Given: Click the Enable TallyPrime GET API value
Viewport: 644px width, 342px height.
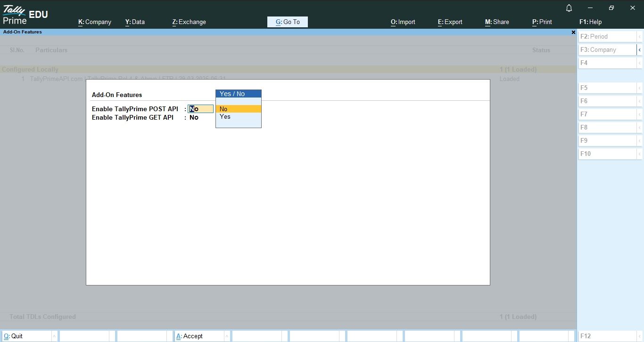Looking at the screenshot, I should pos(194,117).
